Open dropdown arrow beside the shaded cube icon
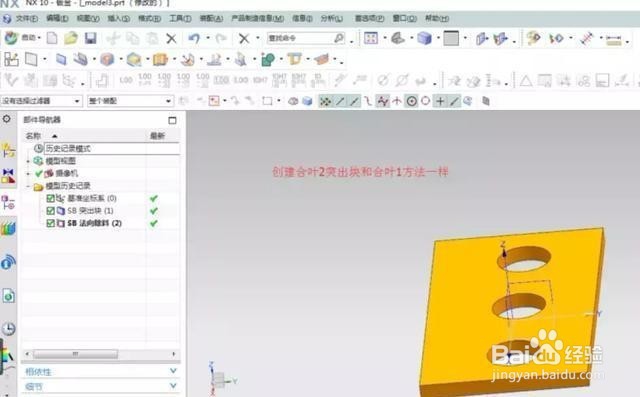Image resolution: width=640 pixels, height=397 pixels. pyautogui.click(x=438, y=38)
